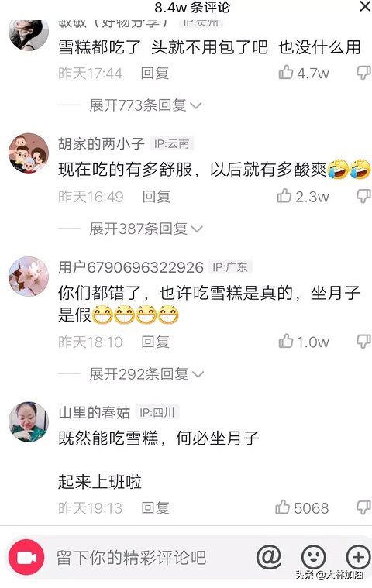Reply to 山里的春姑's comment
Screen dimensions: 372x588
point(155,508)
